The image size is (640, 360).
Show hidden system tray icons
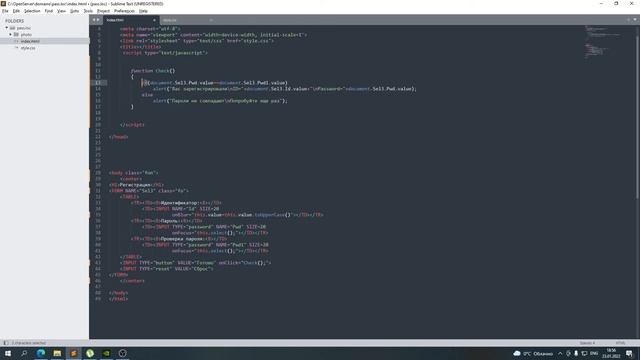click(560, 353)
